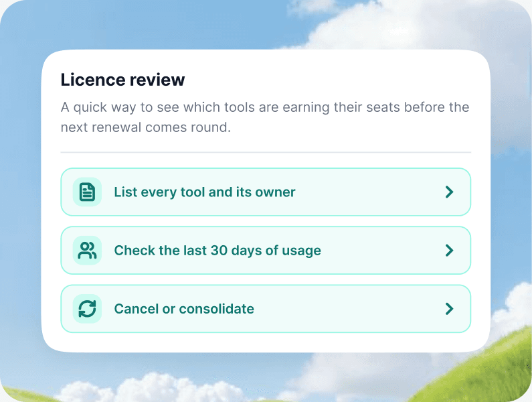The image size is (532, 402).
Task: Click the divider line below the description
Action: pyautogui.click(x=266, y=152)
